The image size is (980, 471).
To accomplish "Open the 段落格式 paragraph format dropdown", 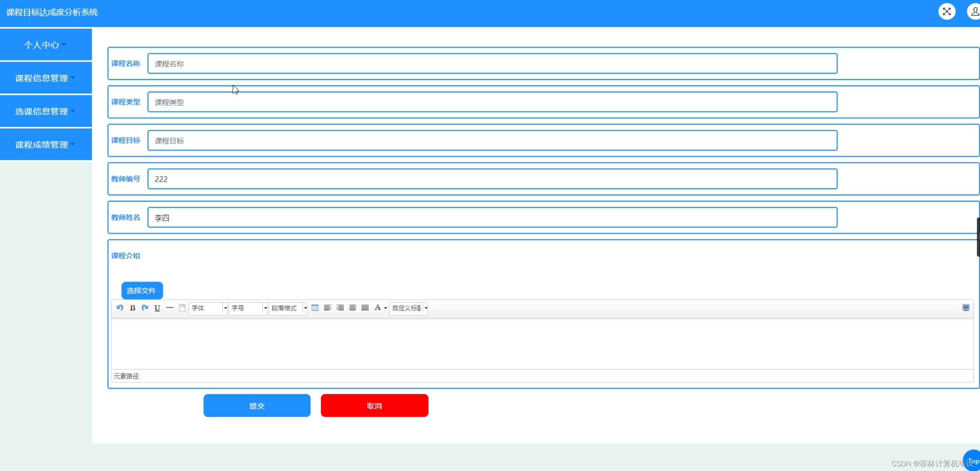I will (288, 308).
